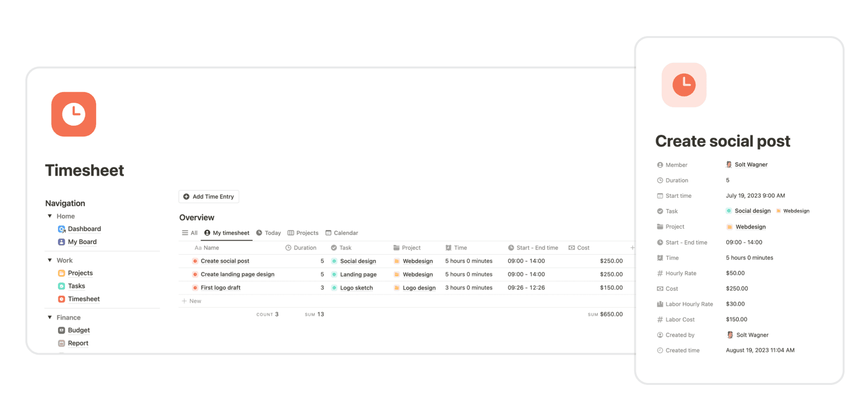The width and height of the screenshot is (868, 420).
Task: Click the My Board icon in sidebar
Action: click(x=61, y=242)
